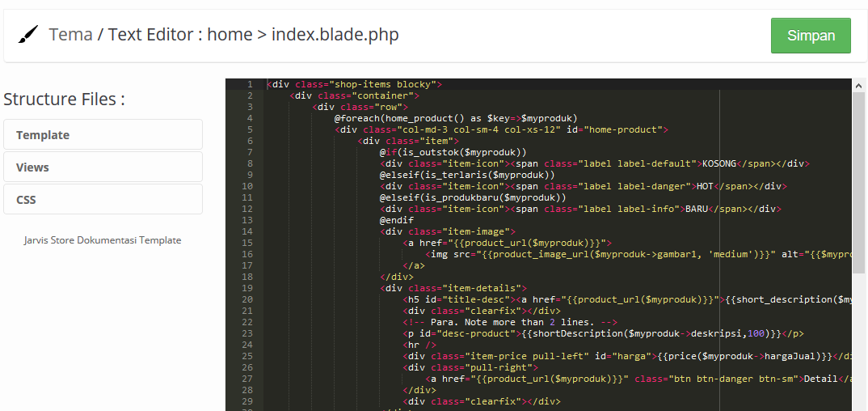Click the KOSONG label text in code
Image resolution: width=868 pixels, height=411 pixels.
point(719,163)
